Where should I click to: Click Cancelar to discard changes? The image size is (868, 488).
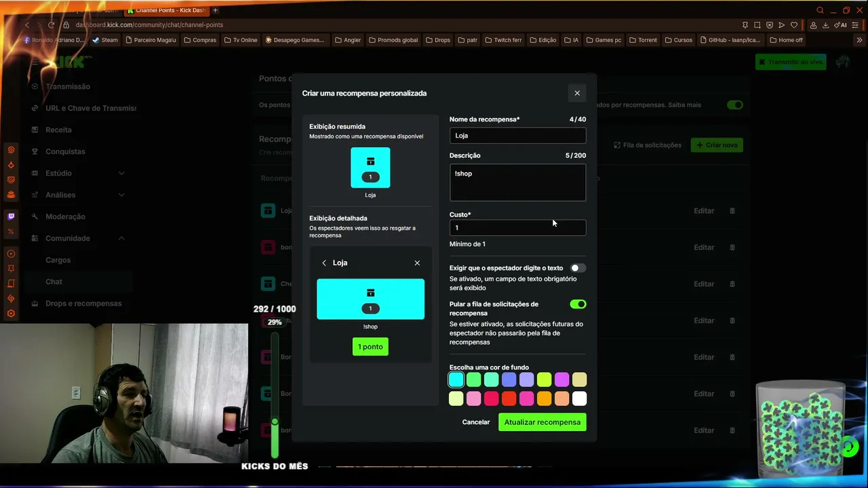pyautogui.click(x=476, y=422)
